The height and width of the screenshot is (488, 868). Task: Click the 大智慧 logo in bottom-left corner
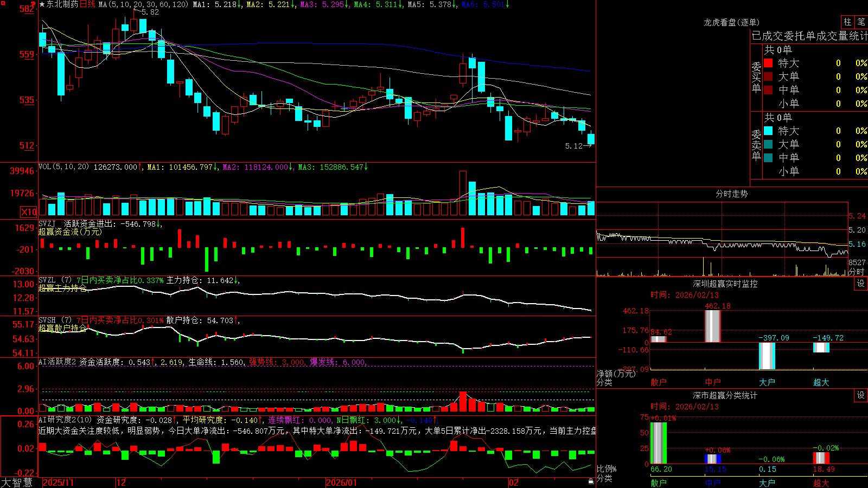point(17,483)
